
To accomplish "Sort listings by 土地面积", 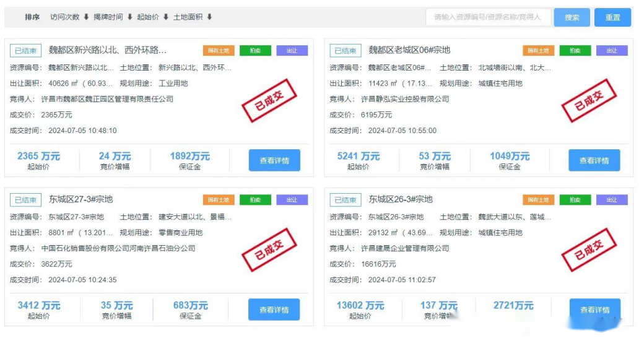I will point(193,17).
